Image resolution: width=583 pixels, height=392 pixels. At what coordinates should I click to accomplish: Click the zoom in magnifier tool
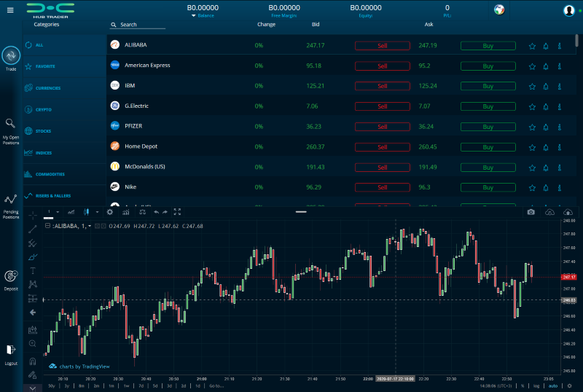33,344
